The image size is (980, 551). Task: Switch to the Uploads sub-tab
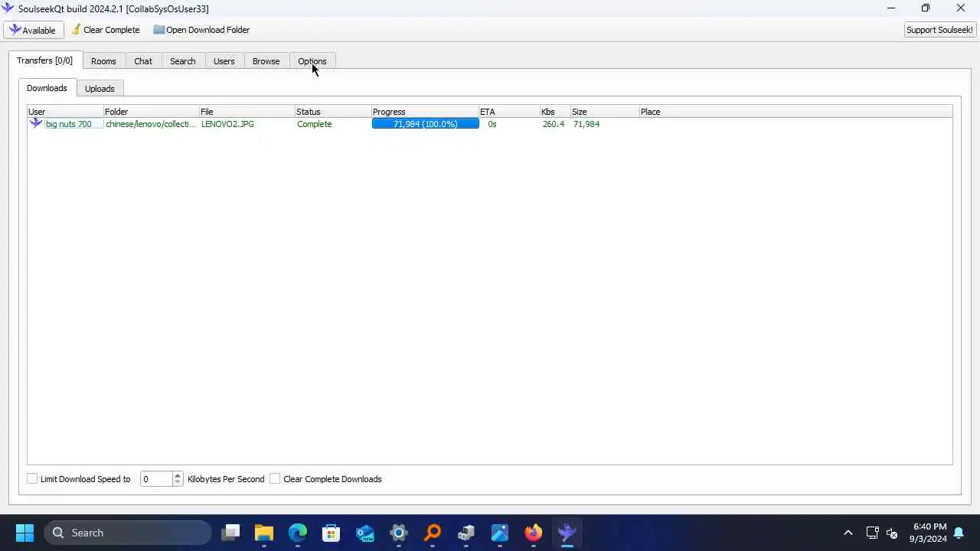point(100,89)
